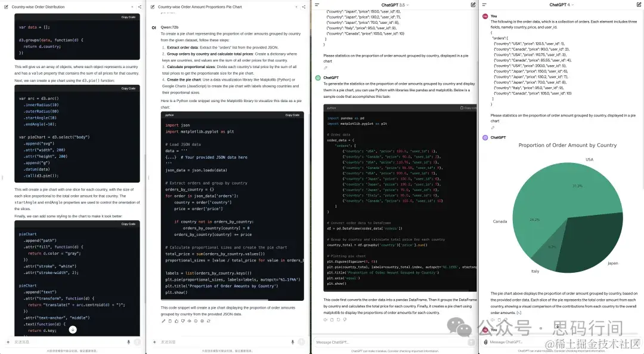Click 'You' avatar at top of ChatGPT 4 window
This screenshot has width=644, height=354.
[485, 16]
